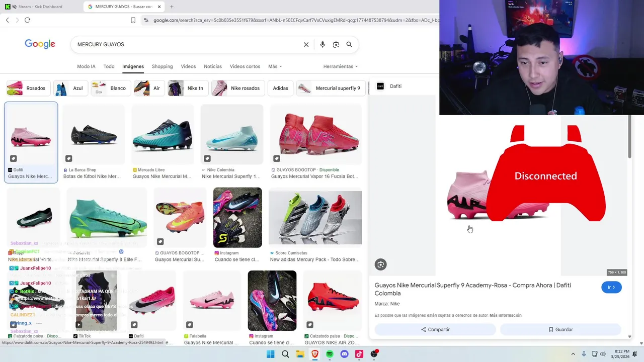
Task: Click inside the MERCURY GUAYOS search field
Action: pos(186,44)
